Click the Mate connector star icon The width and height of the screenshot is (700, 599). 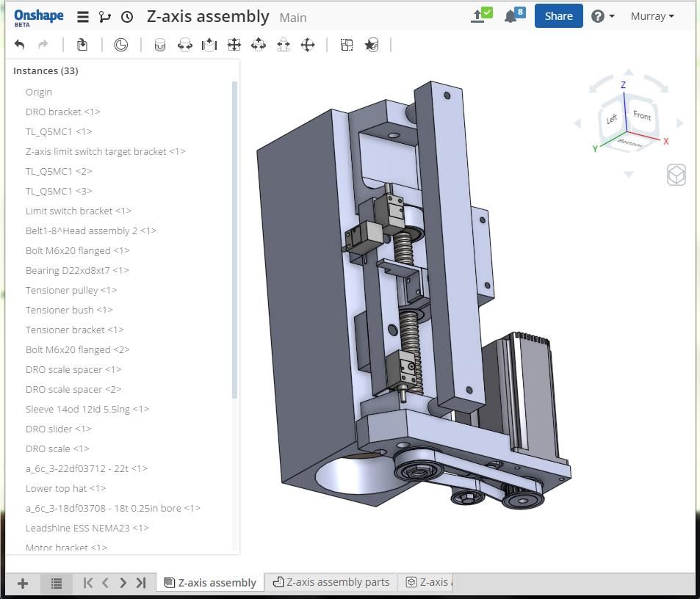tap(372, 45)
